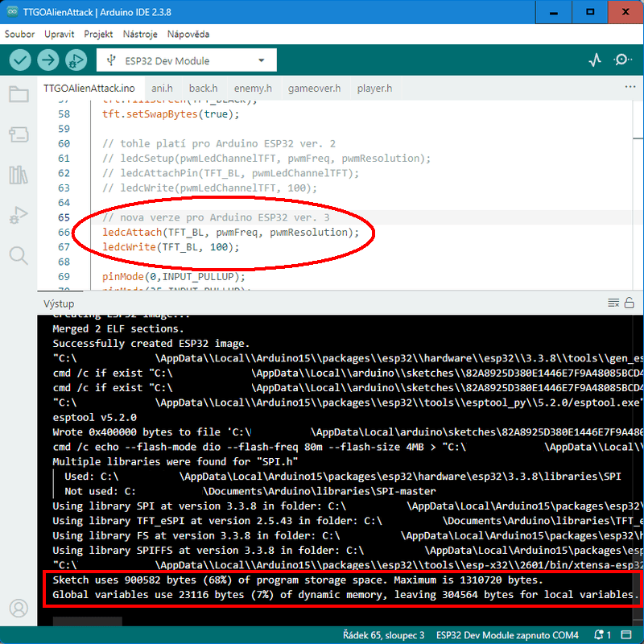This screenshot has width=644, height=644.
Task: Switch to the back.h tab
Action: (204, 89)
